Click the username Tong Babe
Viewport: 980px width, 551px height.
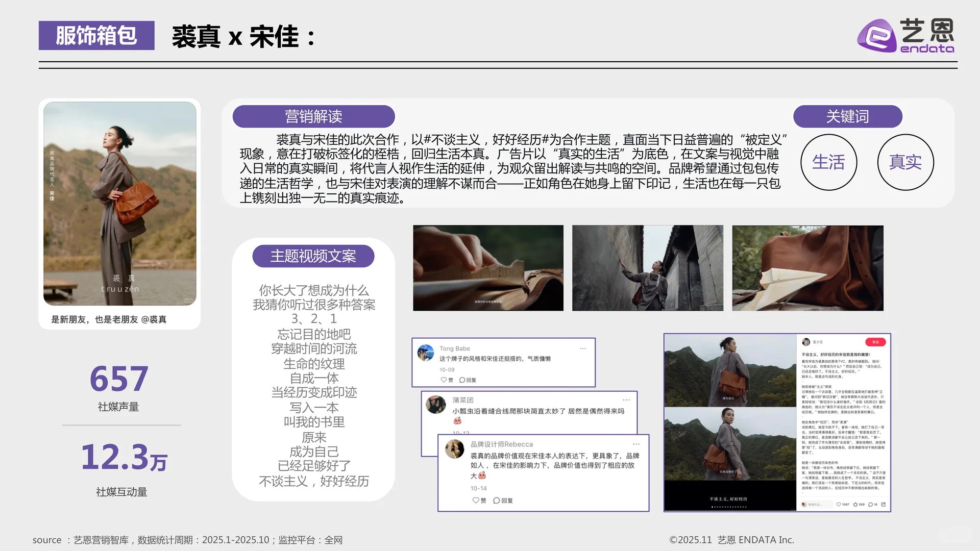coord(454,348)
